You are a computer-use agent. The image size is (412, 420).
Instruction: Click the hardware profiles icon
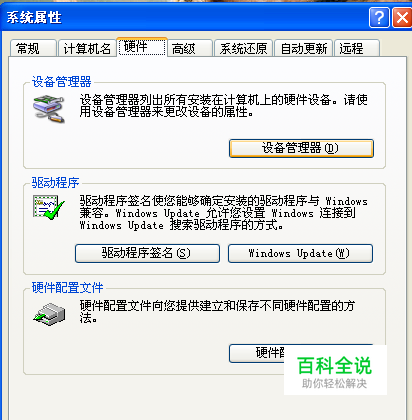(49, 314)
